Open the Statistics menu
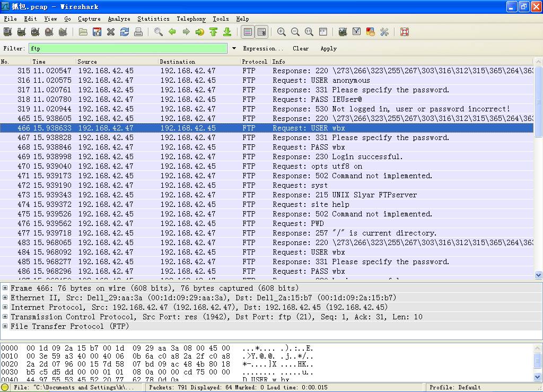 [153, 19]
